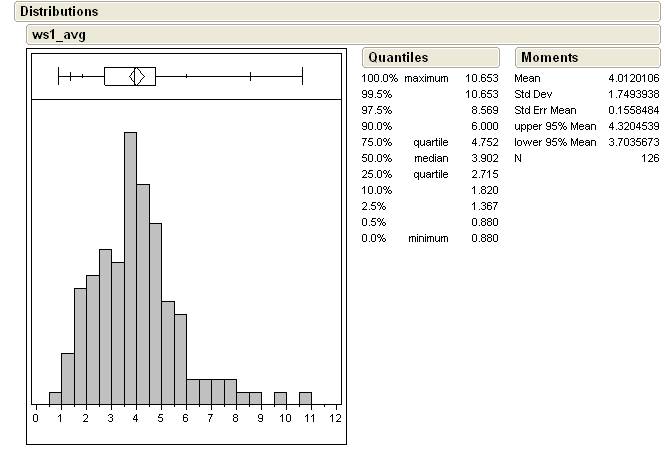Collapse the ws1_avg section header
The width and height of the screenshot is (665, 452).
point(58,35)
